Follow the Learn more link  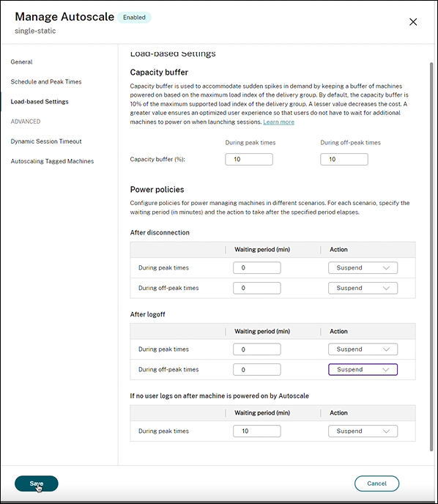coord(278,122)
